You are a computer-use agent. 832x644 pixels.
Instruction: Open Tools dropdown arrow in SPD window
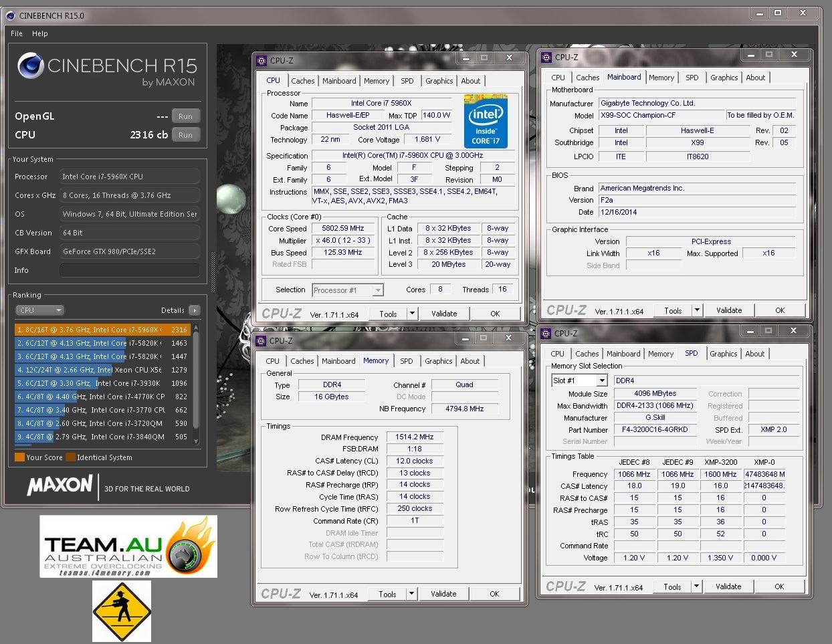[696, 586]
